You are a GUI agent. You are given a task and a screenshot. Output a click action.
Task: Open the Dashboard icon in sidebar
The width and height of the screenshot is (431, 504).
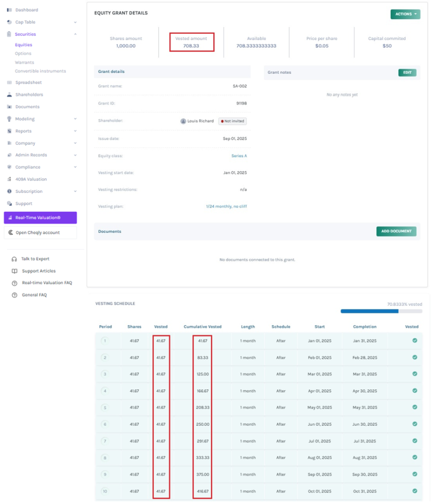9,10
